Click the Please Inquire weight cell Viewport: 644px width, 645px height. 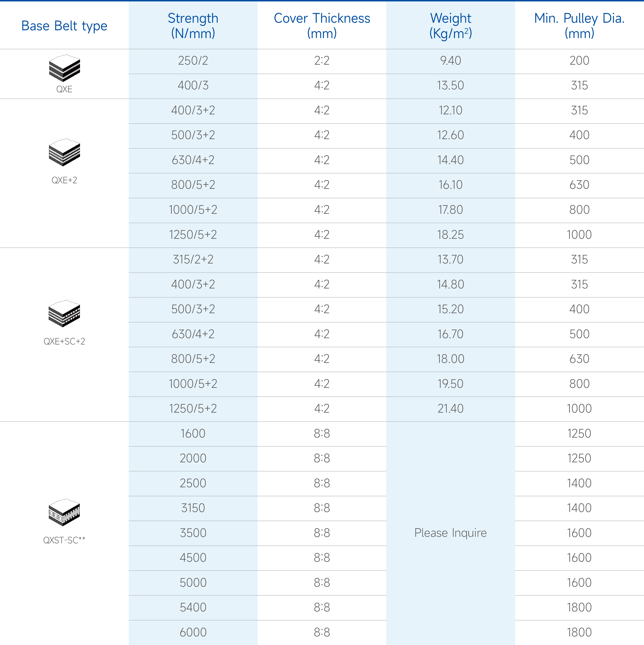[x=450, y=533]
